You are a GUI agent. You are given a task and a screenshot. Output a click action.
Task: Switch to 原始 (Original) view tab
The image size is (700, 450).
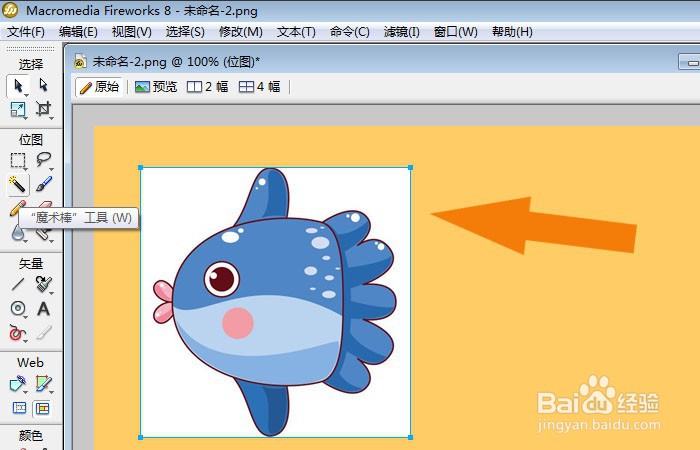(99, 87)
